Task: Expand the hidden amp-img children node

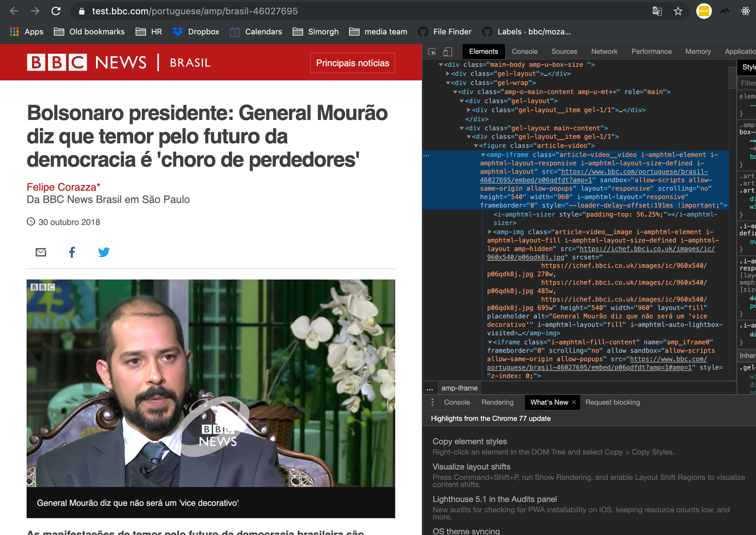Action: pos(491,232)
